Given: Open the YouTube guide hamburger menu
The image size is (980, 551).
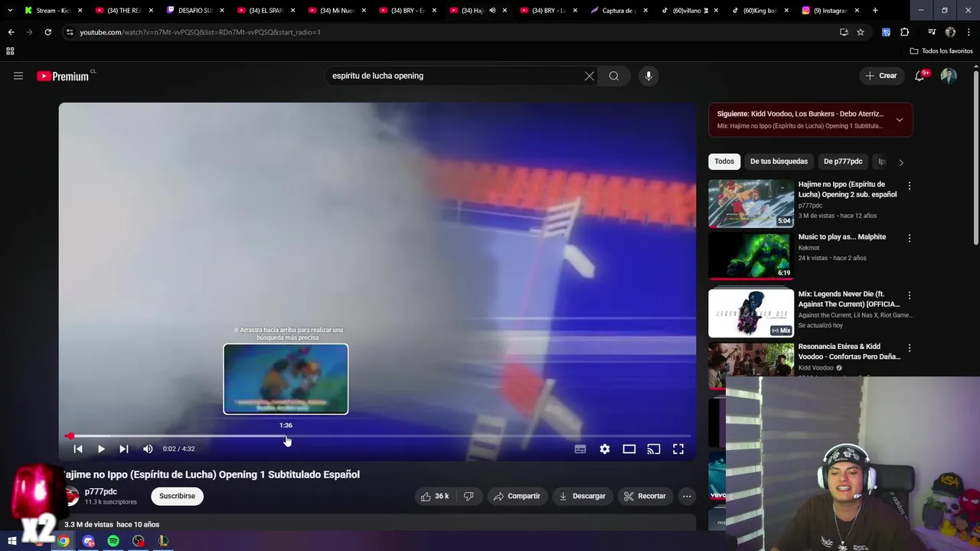Looking at the screenshot, I should [x=18, y=76].
